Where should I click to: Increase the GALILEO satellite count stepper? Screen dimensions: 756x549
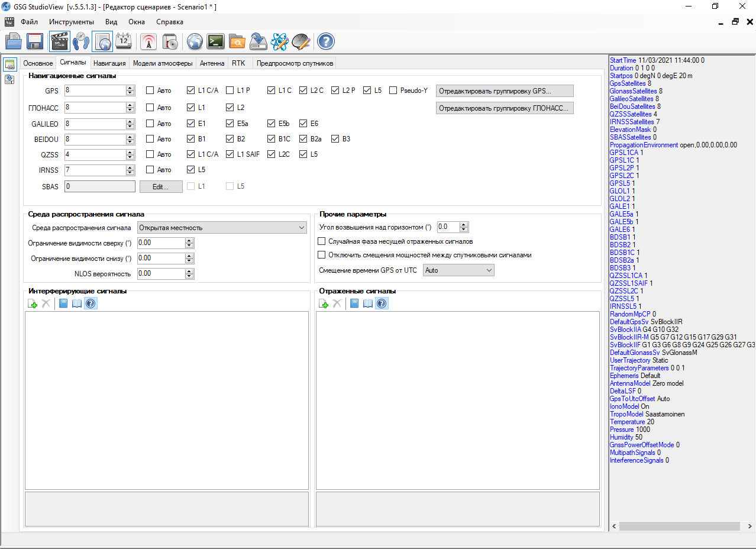pos(130,121)
